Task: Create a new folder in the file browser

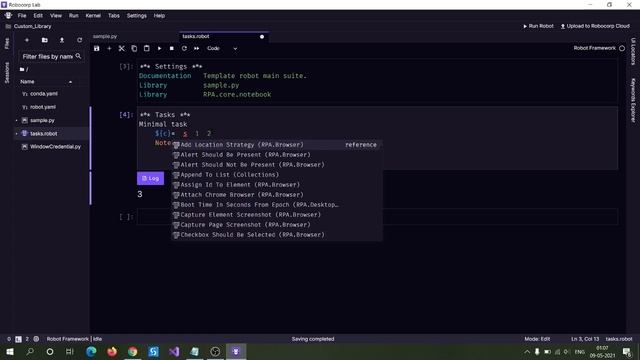Action: (44, 40)
